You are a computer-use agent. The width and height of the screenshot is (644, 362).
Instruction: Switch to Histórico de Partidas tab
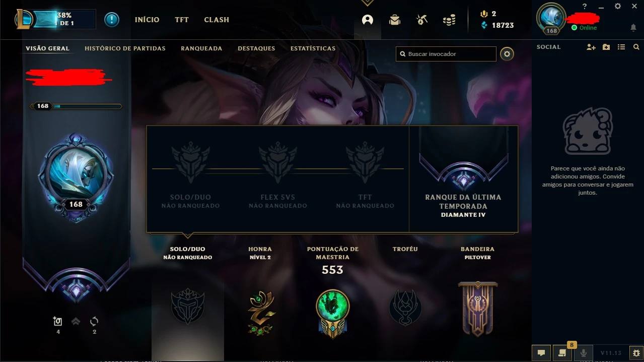(x=125, y=48)
